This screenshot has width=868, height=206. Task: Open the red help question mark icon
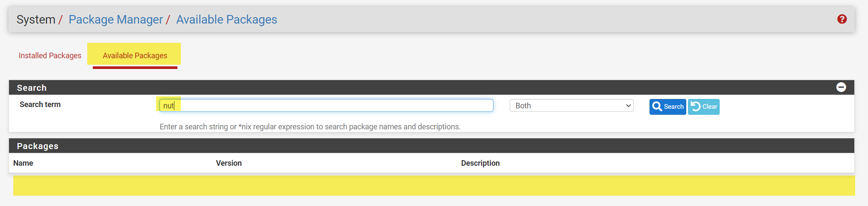click(841, 19)
